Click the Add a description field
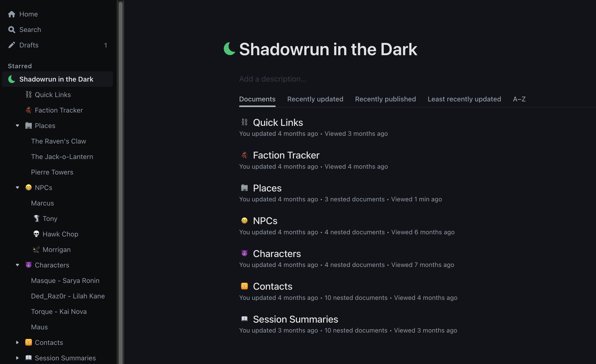 [273, 79]
